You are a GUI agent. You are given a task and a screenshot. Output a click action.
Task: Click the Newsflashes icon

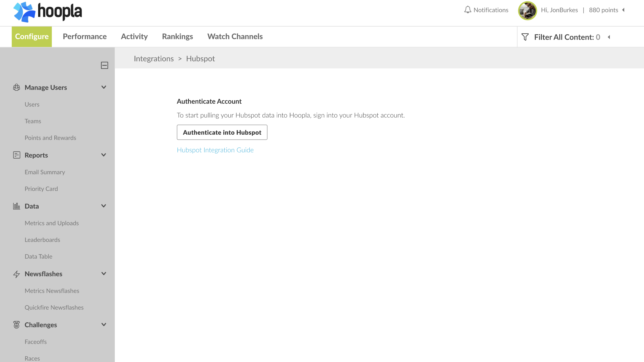coord(16,274)
